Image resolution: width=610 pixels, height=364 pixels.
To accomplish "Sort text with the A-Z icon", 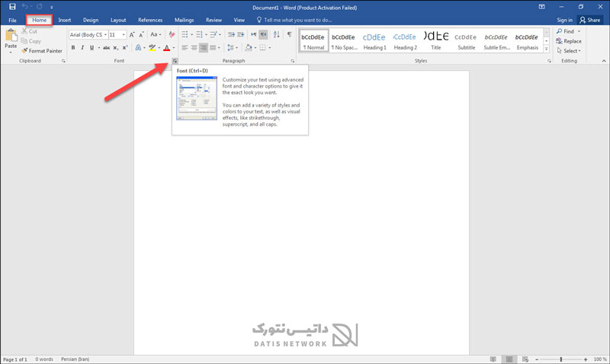I will coord(277,34).
